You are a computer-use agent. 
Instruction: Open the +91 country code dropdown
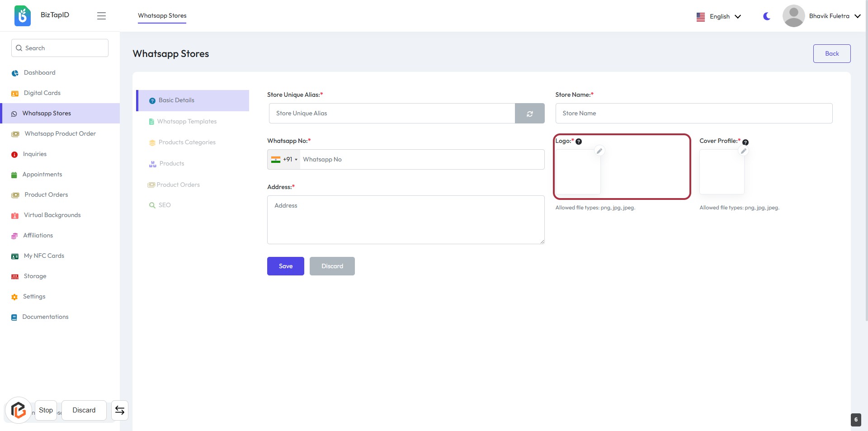284,160
